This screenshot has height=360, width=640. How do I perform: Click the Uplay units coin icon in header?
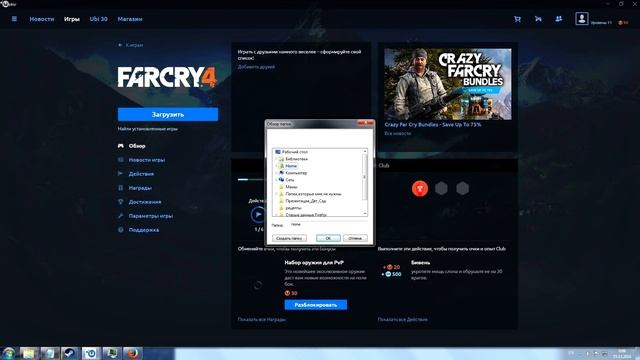point(620,23)
